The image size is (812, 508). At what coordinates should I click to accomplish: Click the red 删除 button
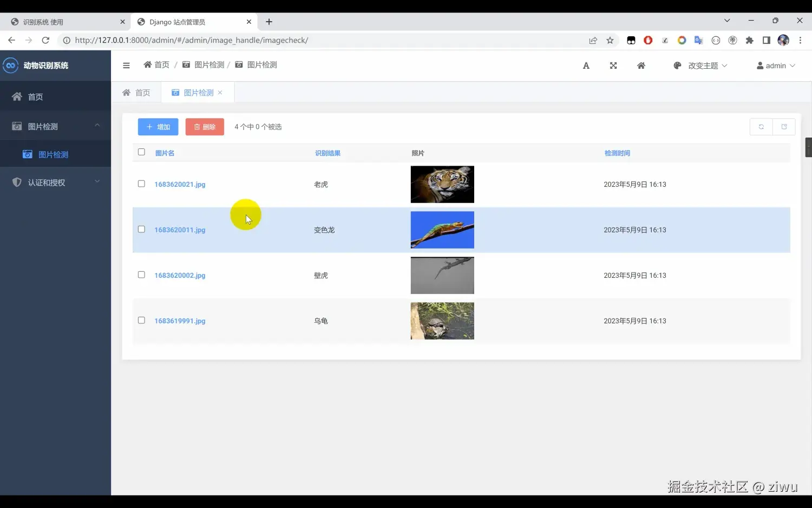[205, 127]
